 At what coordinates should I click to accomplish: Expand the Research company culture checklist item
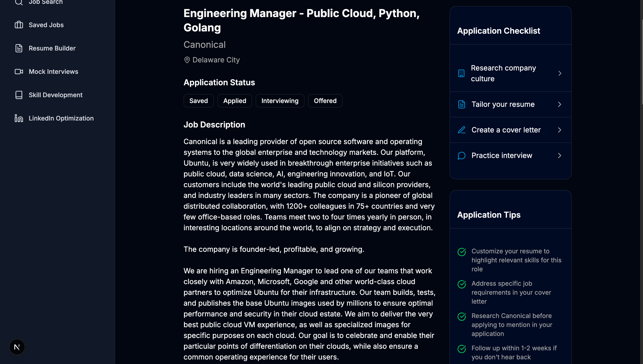tap(560, 73)
